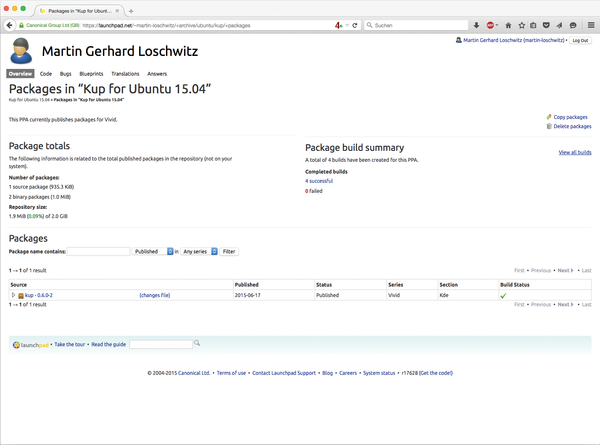This screenshot has width=600, height=445.
Task: Open the 4 successful builds link
Action: click(x=319, y=181)
